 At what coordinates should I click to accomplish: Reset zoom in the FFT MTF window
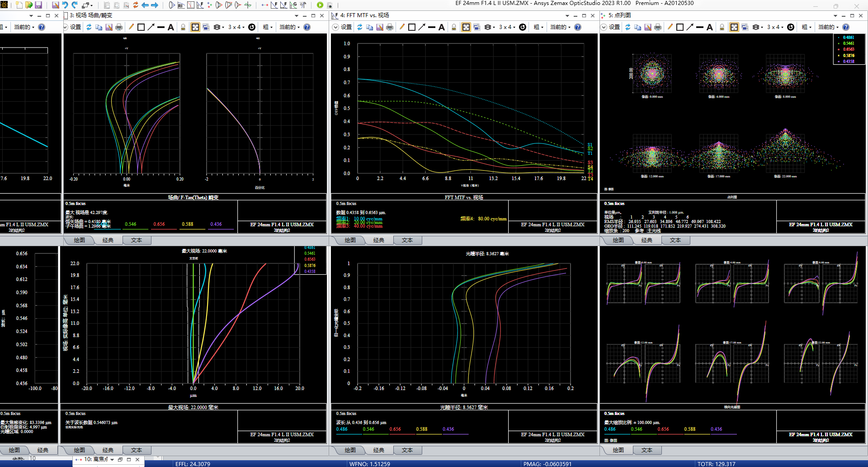[523, 27]
